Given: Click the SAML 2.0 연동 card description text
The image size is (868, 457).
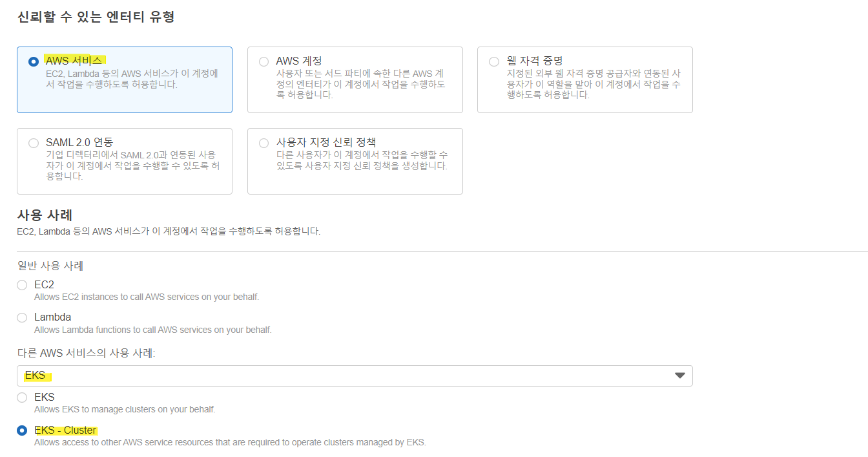Looking at the screenshot, I should pos(132,165).
